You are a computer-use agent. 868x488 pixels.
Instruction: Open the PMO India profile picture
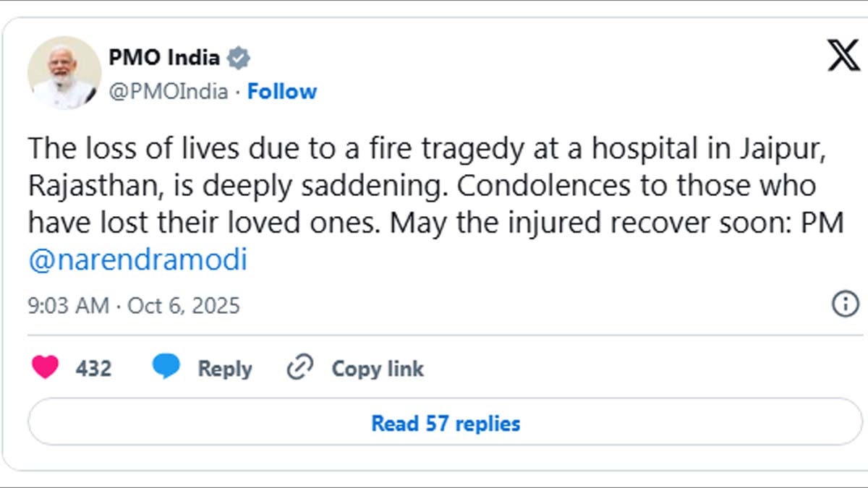(x=64, y=72)
